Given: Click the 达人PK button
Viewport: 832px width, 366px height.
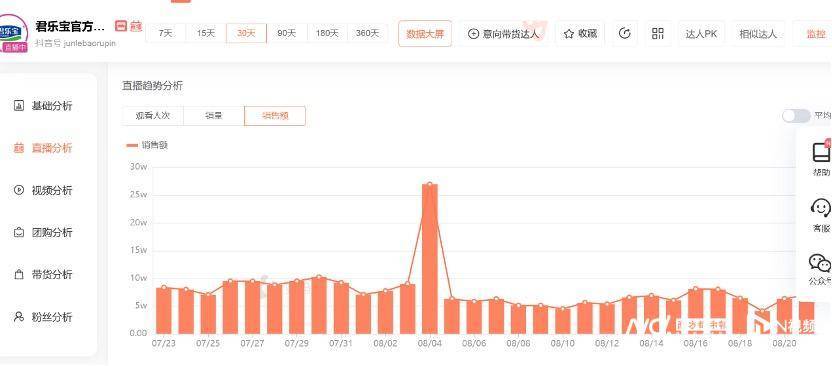Looking at the screenshot, I should [x=701, y=34].
